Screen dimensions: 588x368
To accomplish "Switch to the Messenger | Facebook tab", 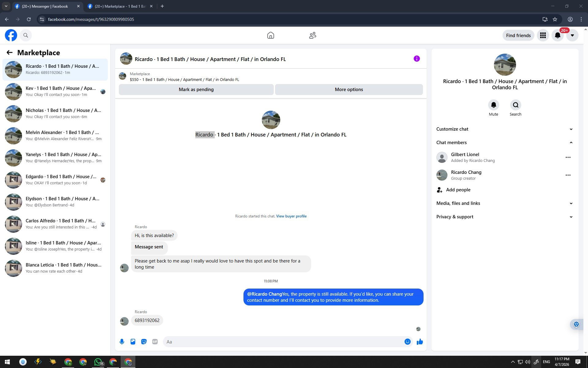I will tap(47, 6).
